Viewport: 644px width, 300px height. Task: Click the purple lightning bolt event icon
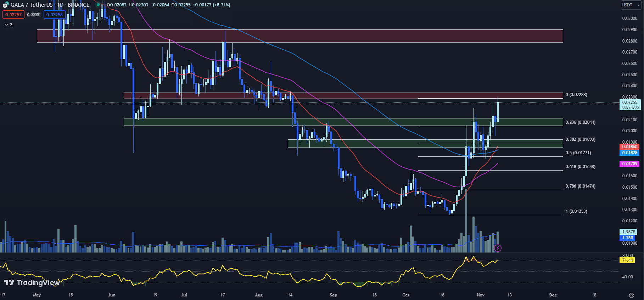coord(498,248)
